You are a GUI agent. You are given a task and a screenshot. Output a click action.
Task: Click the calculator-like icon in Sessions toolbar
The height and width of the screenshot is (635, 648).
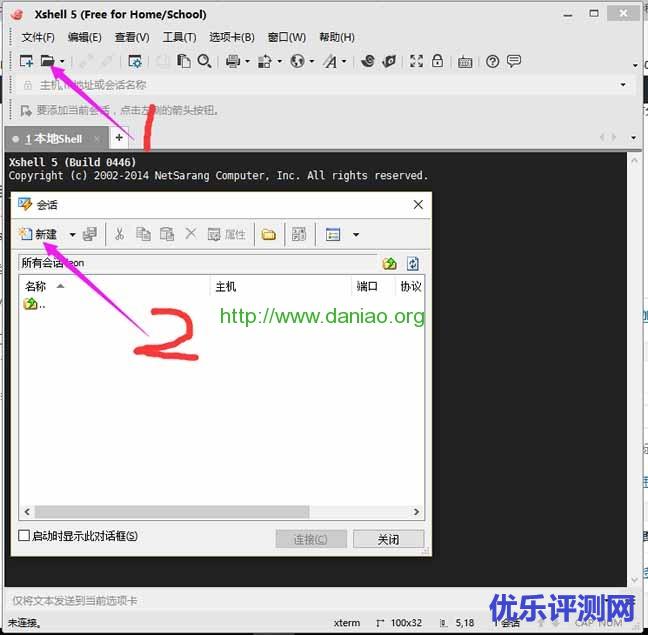tap(299, 234)
